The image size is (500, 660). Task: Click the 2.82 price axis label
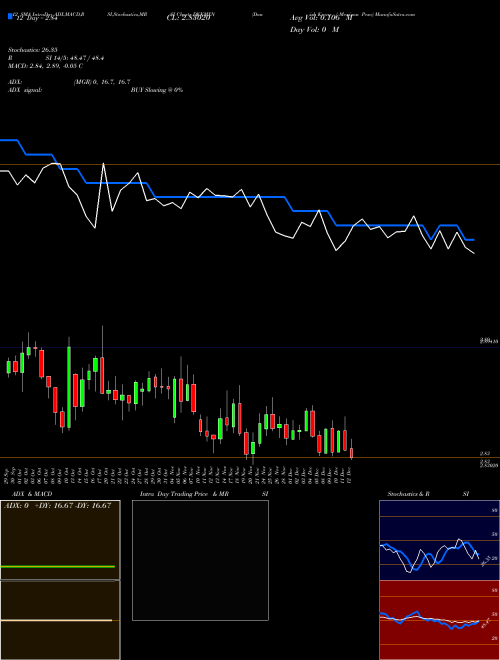pyautogui.click(x=484, y=453)
